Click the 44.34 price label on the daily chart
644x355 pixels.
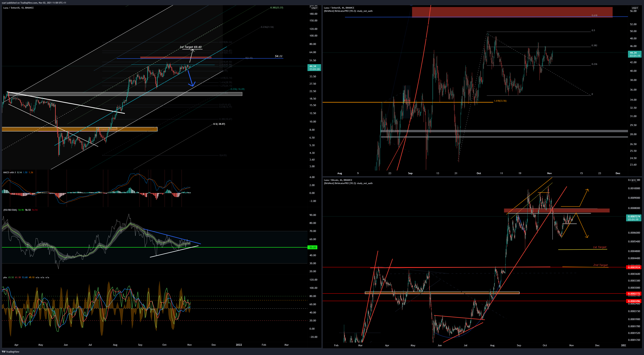tap(314, 68)
